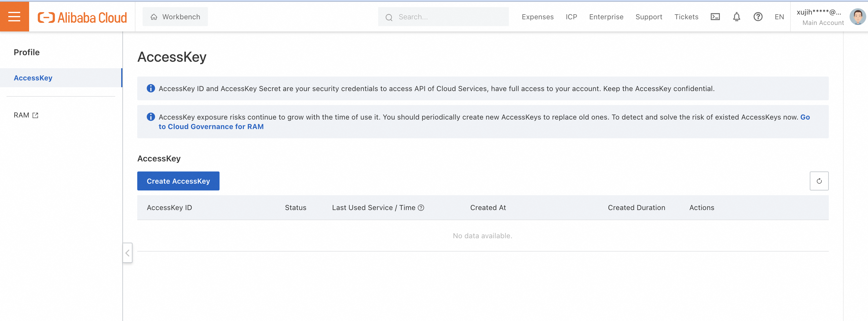Click the Created Duration column header
The image size is (868, 321).
pos(636,208)
